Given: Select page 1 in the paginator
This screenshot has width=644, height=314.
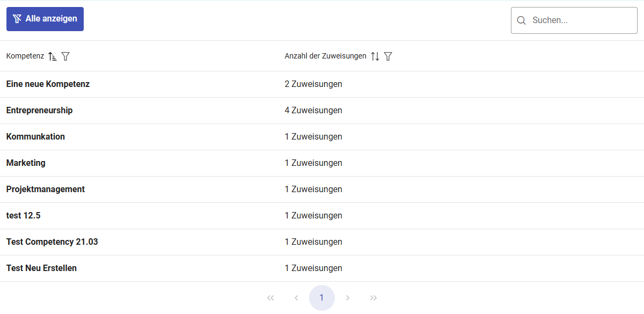Looking at the screenshot, I should point(322,298).
